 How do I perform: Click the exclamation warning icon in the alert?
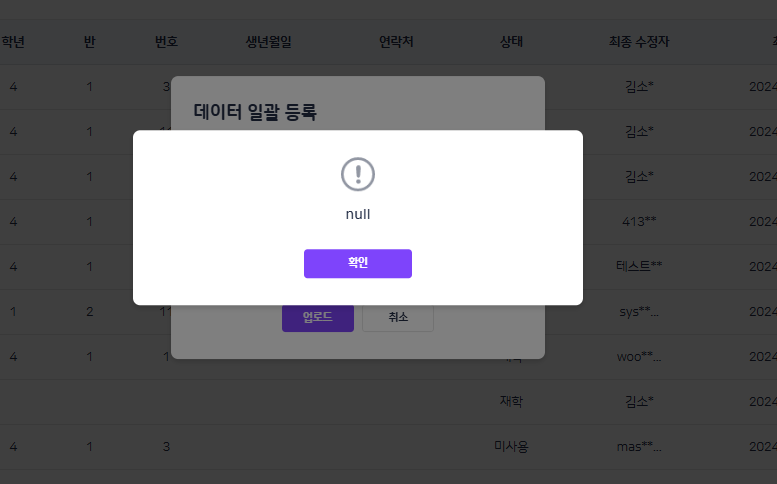pos(358,174)
